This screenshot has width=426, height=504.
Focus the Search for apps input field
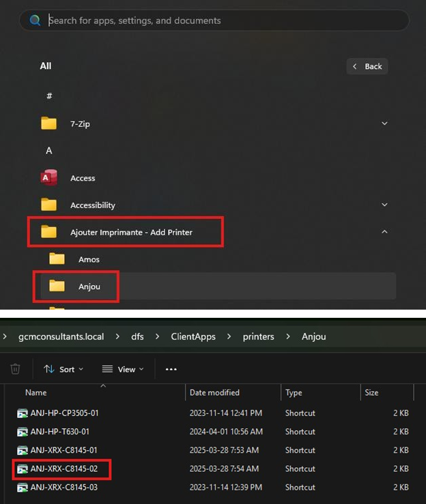click(214, 20)
